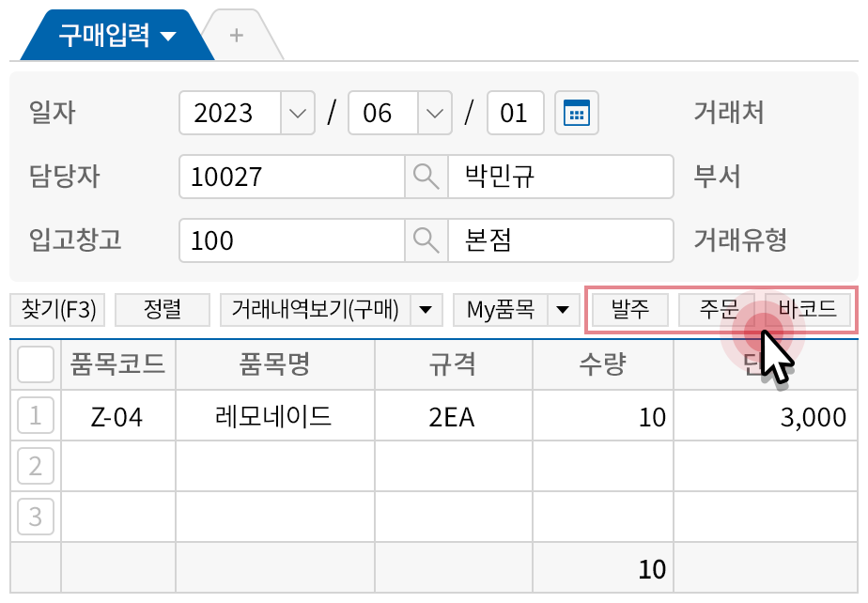Open the 구매입력 tab menu

[x=117, y=36]
